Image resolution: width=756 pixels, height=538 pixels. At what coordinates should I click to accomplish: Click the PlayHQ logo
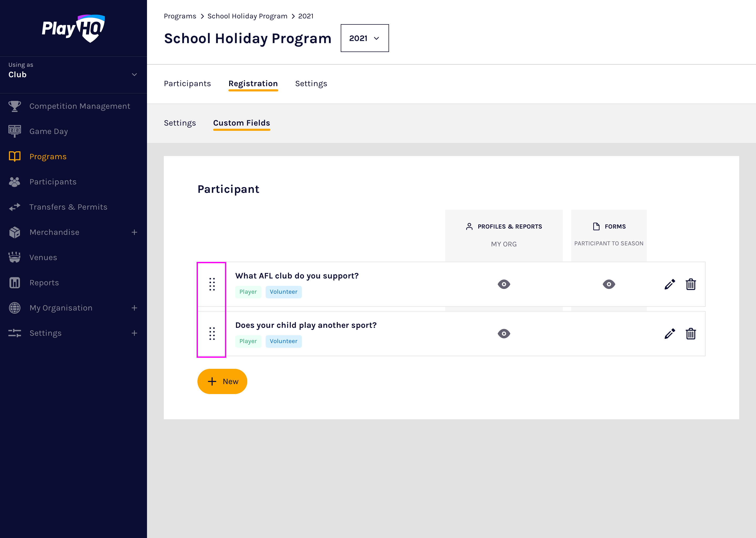[73, 28]
